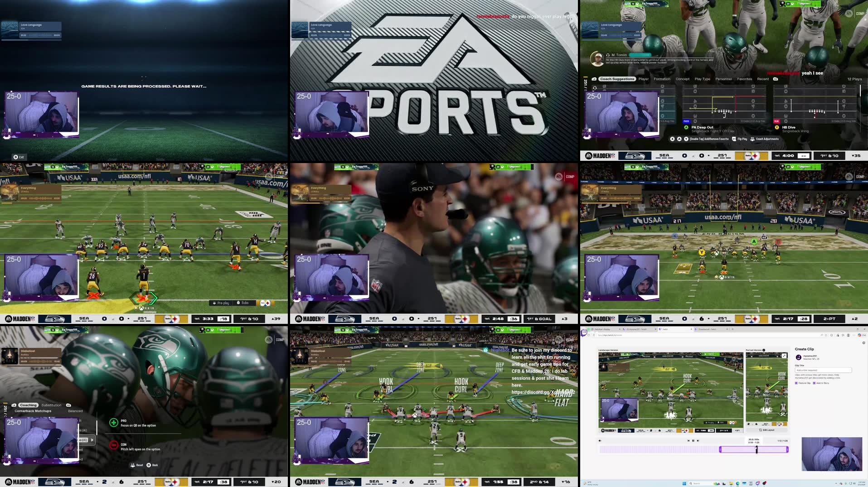The image size is (868, 487).
Task: Open the pause control in the clip player
Action: pyautogui.click(x=693, y=441)
